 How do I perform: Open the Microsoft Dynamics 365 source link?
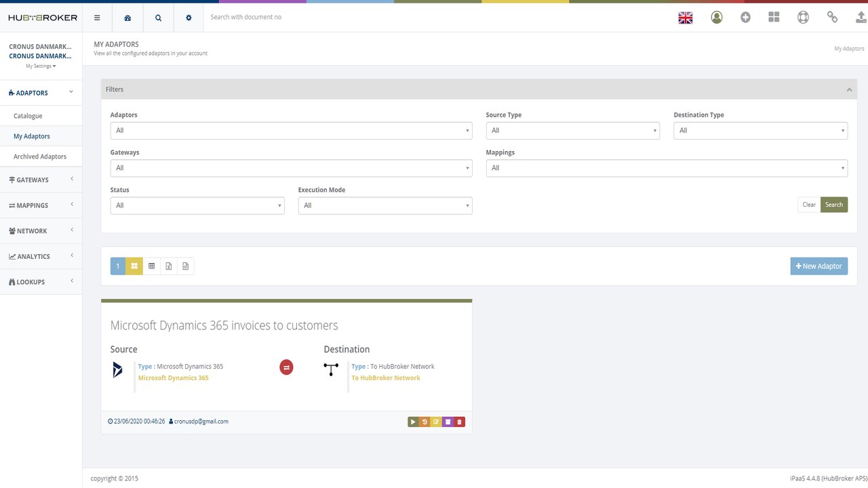click(x=173, y=378)
